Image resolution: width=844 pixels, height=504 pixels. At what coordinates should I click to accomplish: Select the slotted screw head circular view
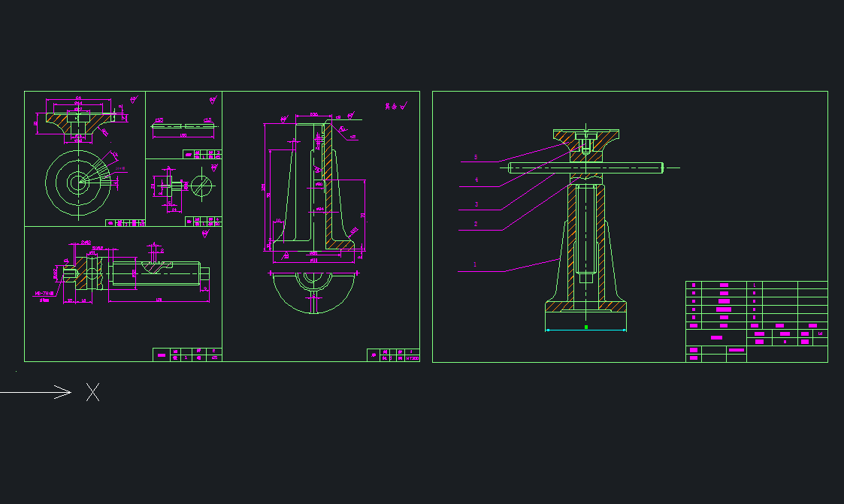[201, 186]
